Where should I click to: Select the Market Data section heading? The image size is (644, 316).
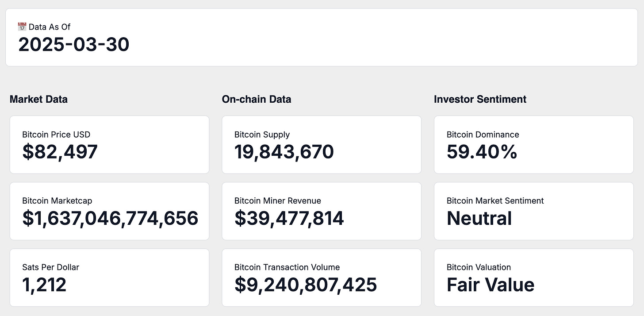click(x=38, y=99)
